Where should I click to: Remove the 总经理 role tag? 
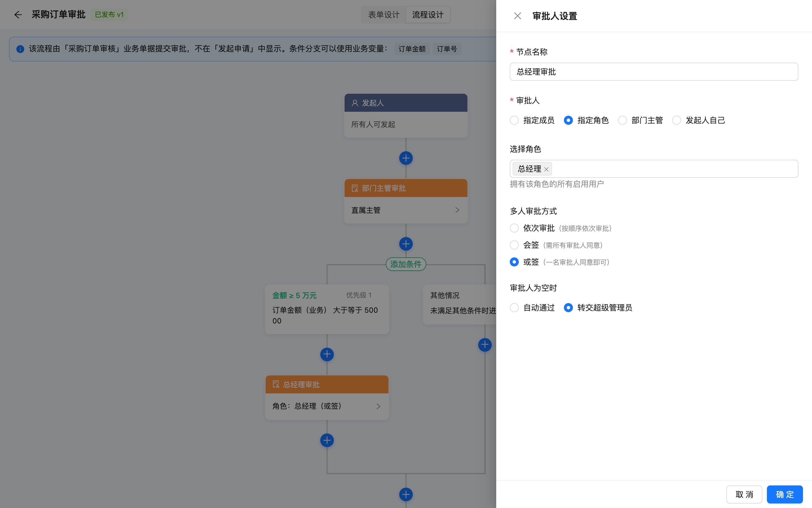pyautogui.click(x=546, y=169)
